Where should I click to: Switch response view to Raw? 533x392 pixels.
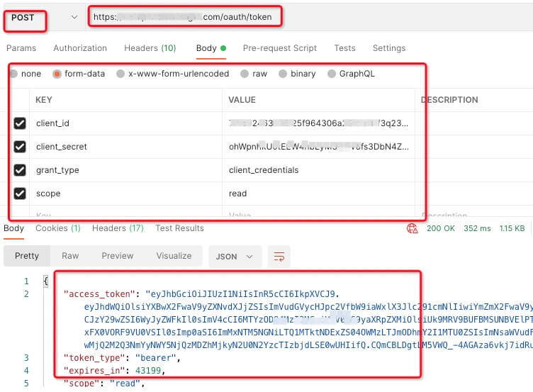point(70,256)
